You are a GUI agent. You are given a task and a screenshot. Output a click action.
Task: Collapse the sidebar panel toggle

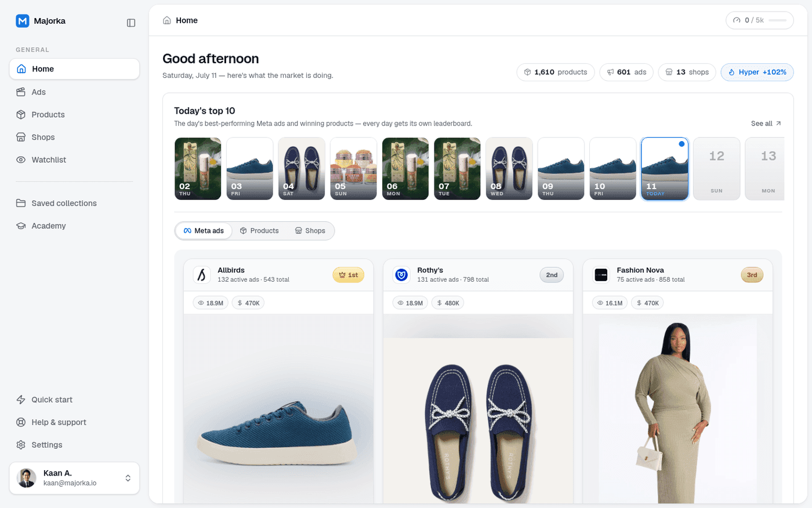[x=131, y=23]
